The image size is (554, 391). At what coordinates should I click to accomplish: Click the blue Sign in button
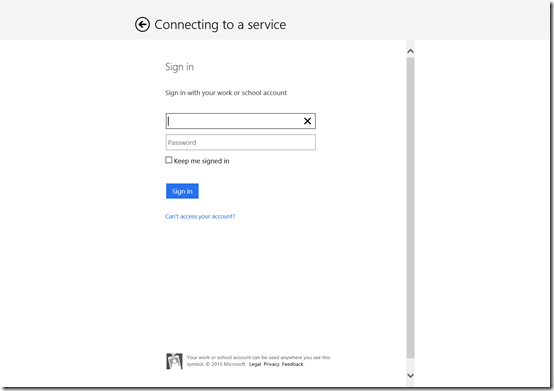pyautogui.click(x=182, y=191)
